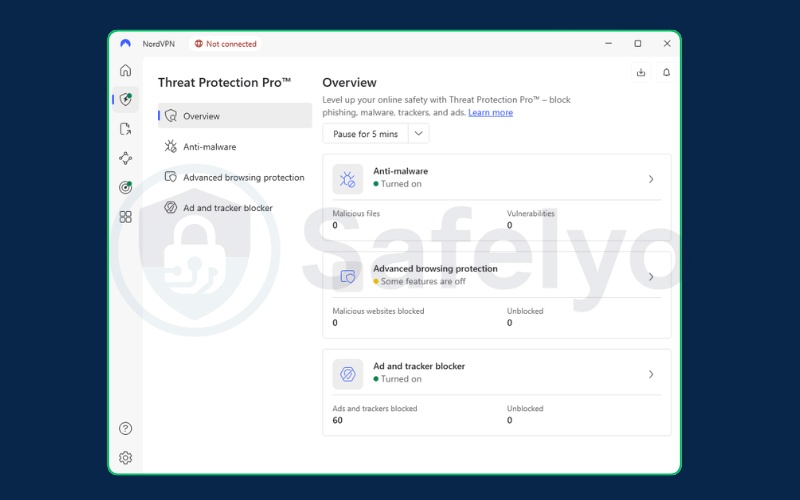The width and height of the screenshot is (800, 500).
Task: Select Overview in the left menu
Action: (x=235, y=116)
